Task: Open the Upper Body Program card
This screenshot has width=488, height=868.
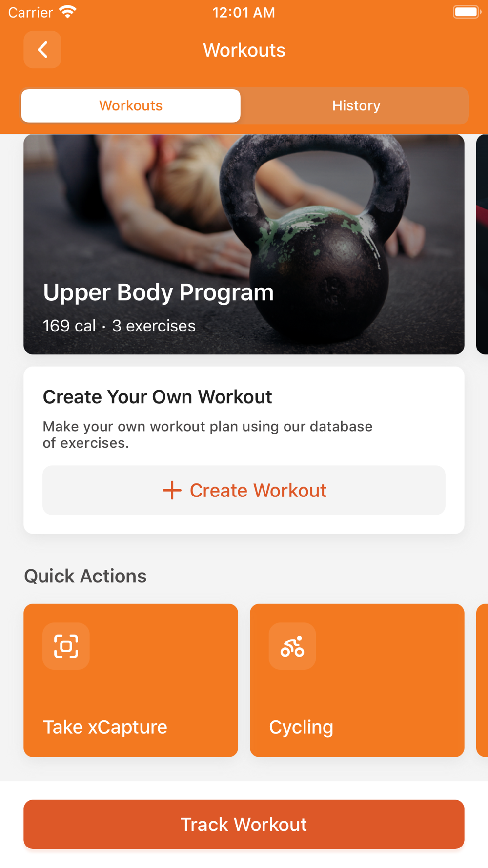Action: tap(244, 245)
